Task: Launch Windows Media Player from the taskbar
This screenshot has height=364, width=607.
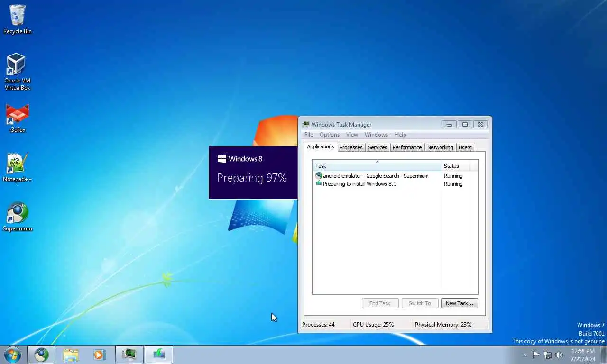Action: (x=100, y=355)
